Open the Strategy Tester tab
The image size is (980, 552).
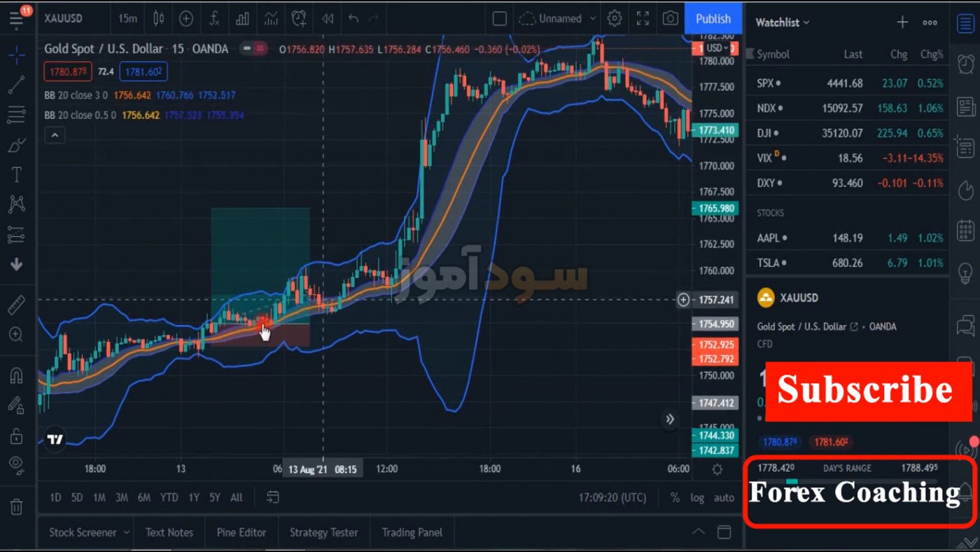tap(323, 532)
